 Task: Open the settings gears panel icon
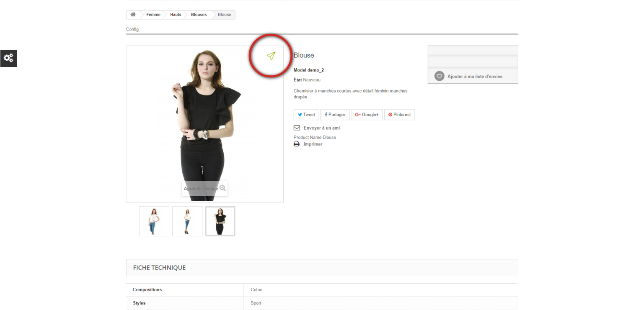click(x=8, y=58)
